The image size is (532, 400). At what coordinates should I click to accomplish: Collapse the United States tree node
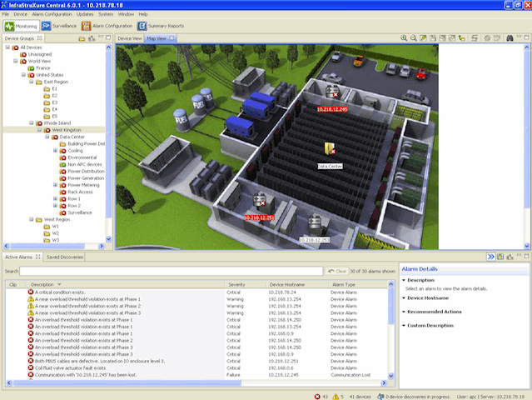(24, 75)
